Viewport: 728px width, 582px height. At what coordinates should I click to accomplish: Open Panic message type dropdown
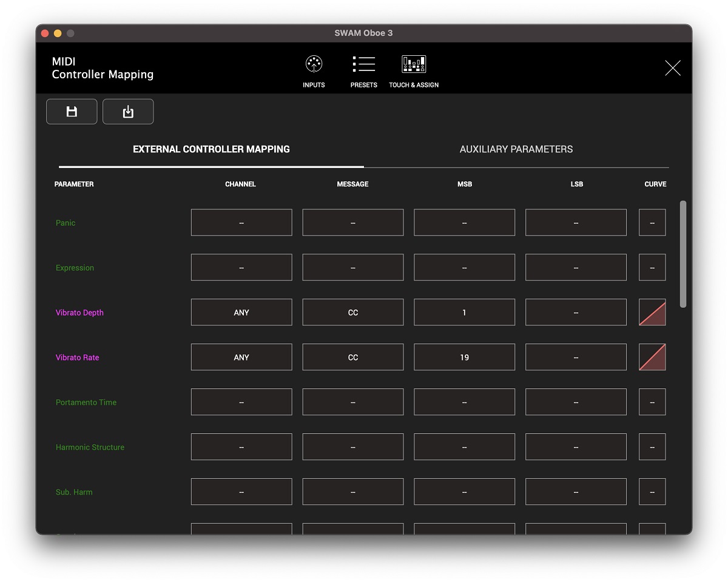click(353, 223)
